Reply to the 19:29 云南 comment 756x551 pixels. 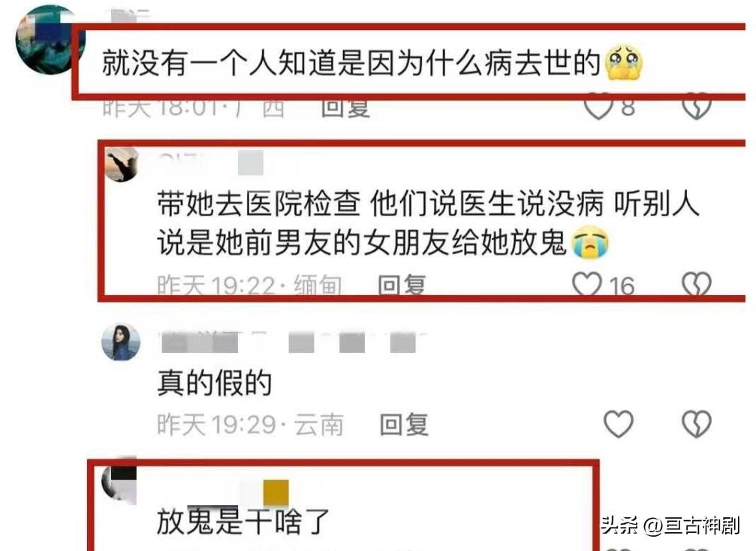[x=404, y=425]
